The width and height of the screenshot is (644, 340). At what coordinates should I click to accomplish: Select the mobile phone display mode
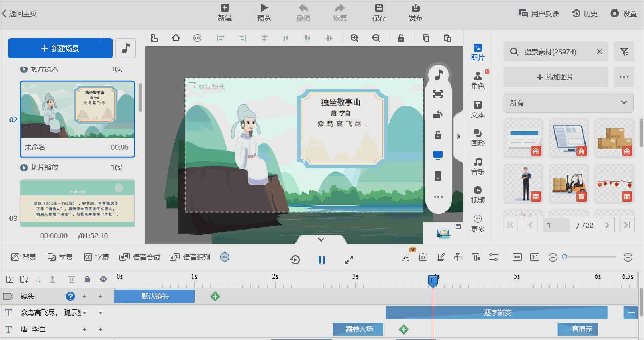(x=438, y=176)
